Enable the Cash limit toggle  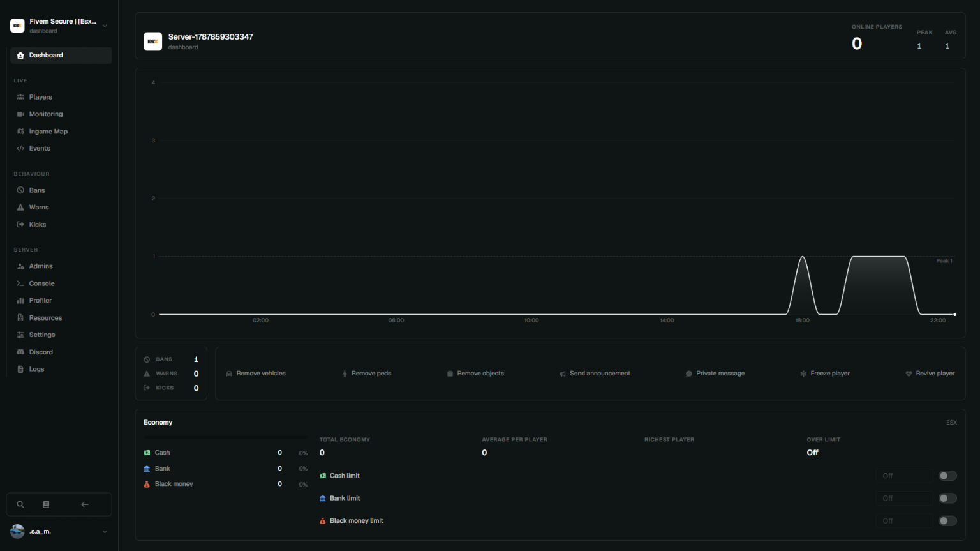pyautogui.click(x=947, y=476)
